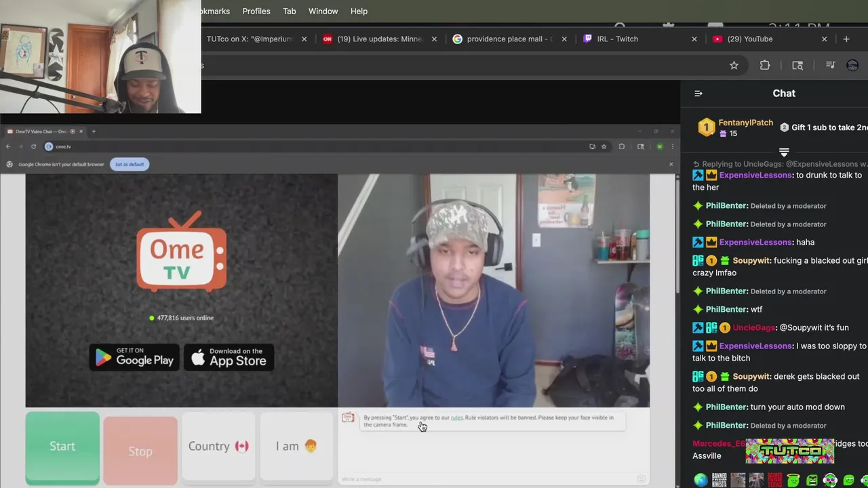
Task: Open the I am gender selector
Action: coord(296,446)
